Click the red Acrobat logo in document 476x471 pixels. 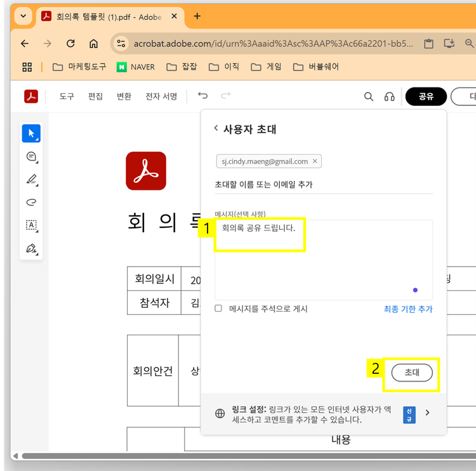coord(146,171)
